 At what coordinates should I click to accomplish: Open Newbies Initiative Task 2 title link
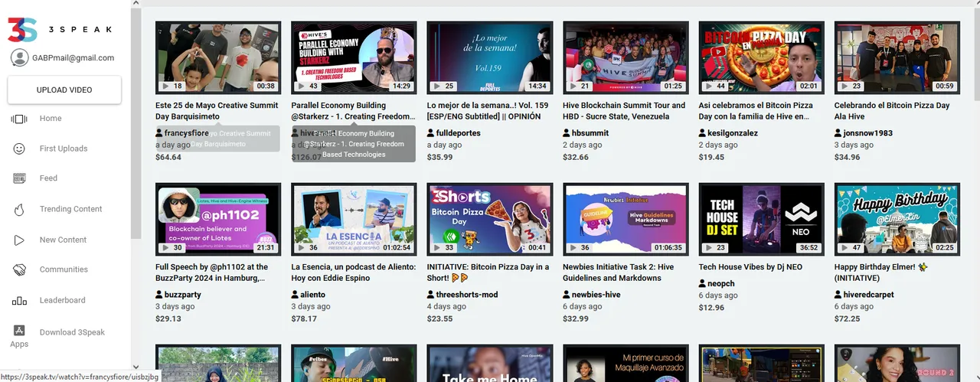pos(619,273)
